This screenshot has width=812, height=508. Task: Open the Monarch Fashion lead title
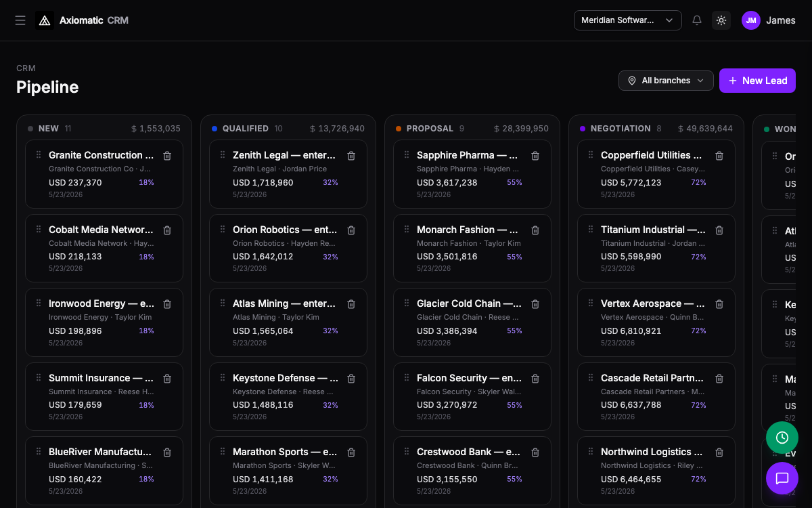click(x=468, y=230)
